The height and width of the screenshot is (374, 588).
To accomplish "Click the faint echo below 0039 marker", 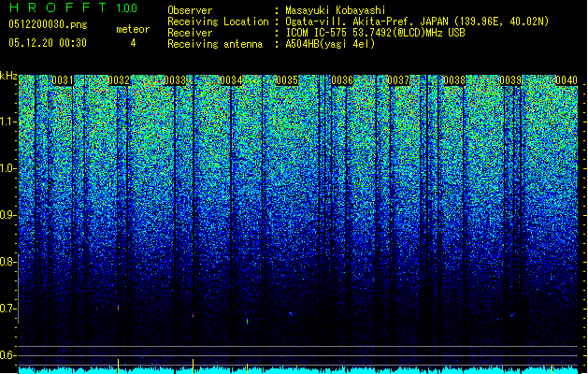I will point(512,315).
